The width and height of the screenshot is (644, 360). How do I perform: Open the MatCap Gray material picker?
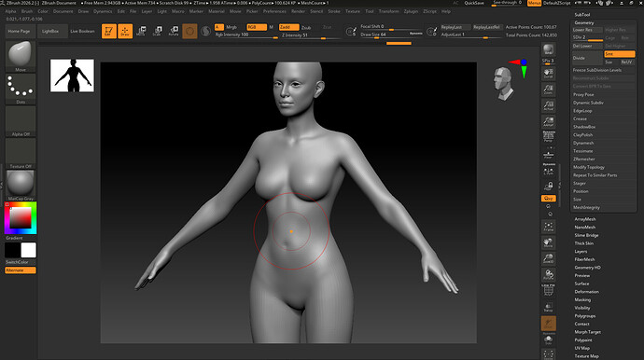(21, 186)
